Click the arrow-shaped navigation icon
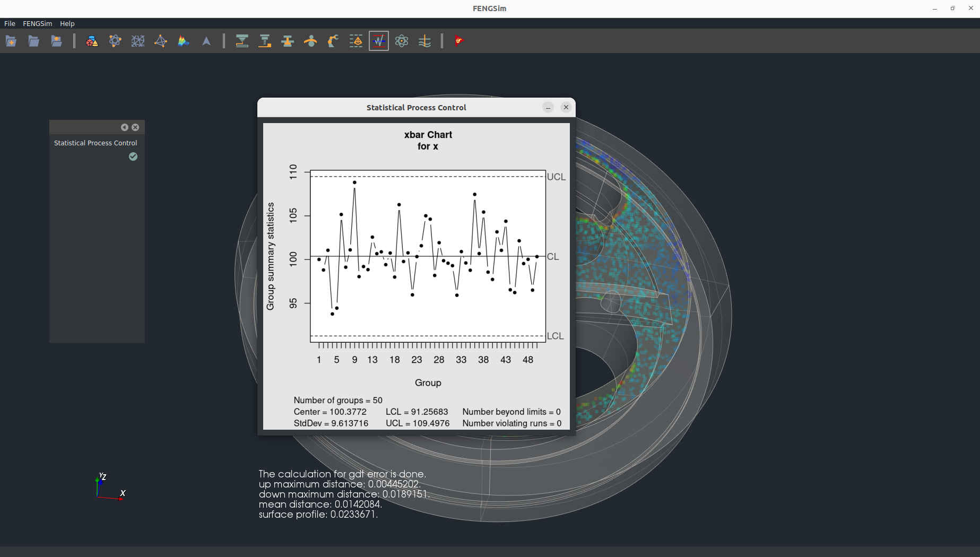 [206, 41]
